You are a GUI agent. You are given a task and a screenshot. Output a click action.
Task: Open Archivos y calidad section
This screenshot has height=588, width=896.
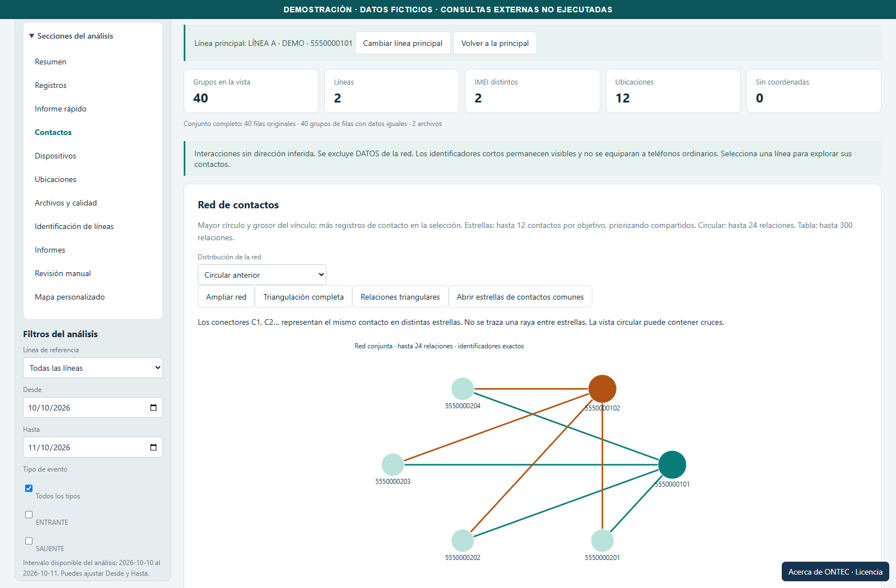pyautogui.click(x=66, y=203)
